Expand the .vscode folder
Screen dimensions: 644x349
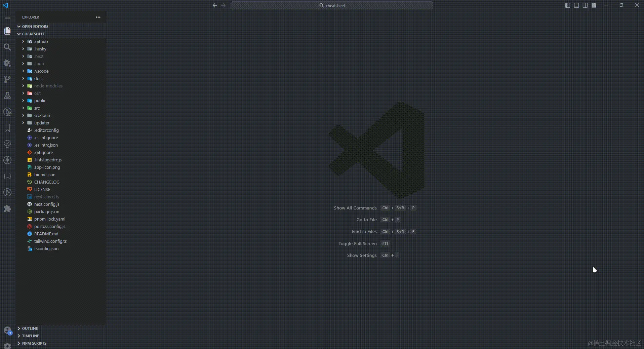click(61, 71)
